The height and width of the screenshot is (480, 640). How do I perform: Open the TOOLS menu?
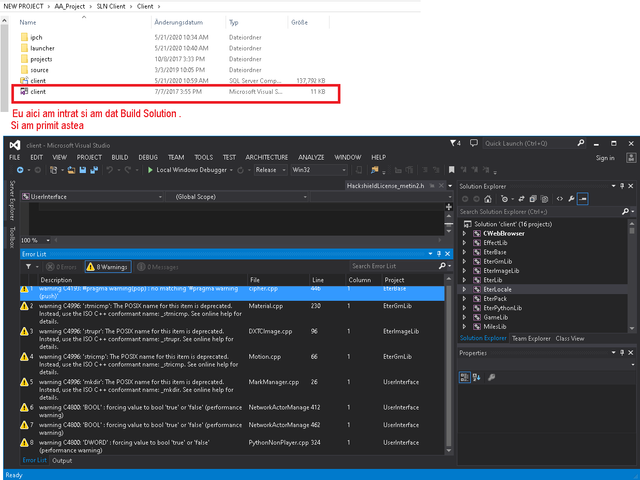click(x=204, y=158)
